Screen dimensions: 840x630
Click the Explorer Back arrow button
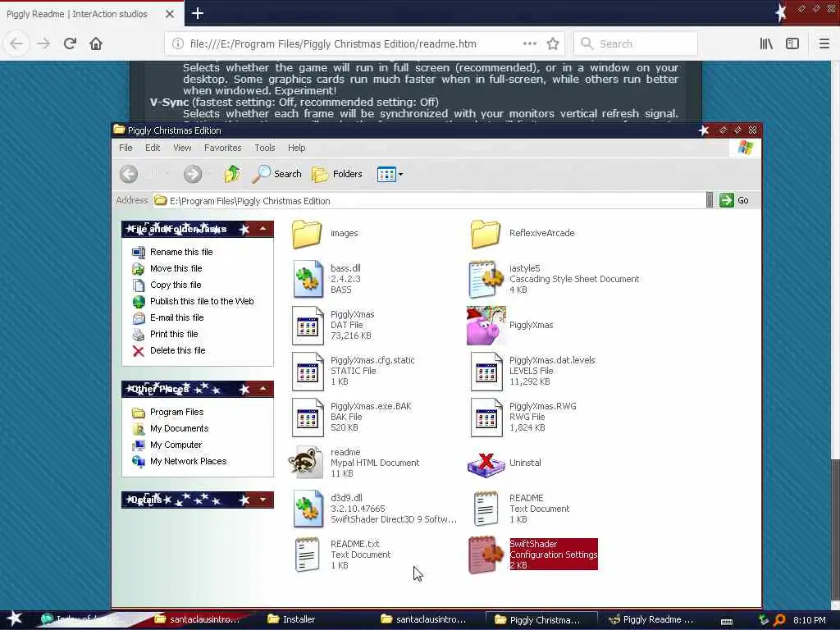(x=129, y=174)
